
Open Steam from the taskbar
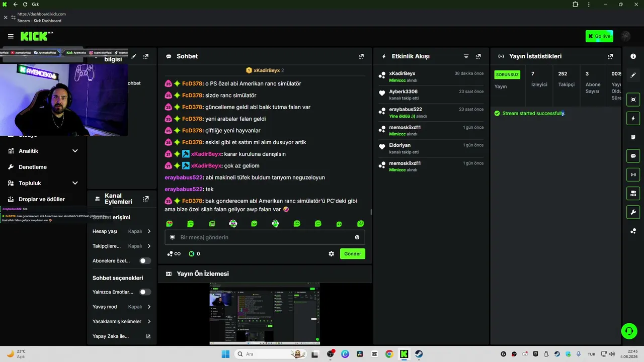[x=419, y=354]
